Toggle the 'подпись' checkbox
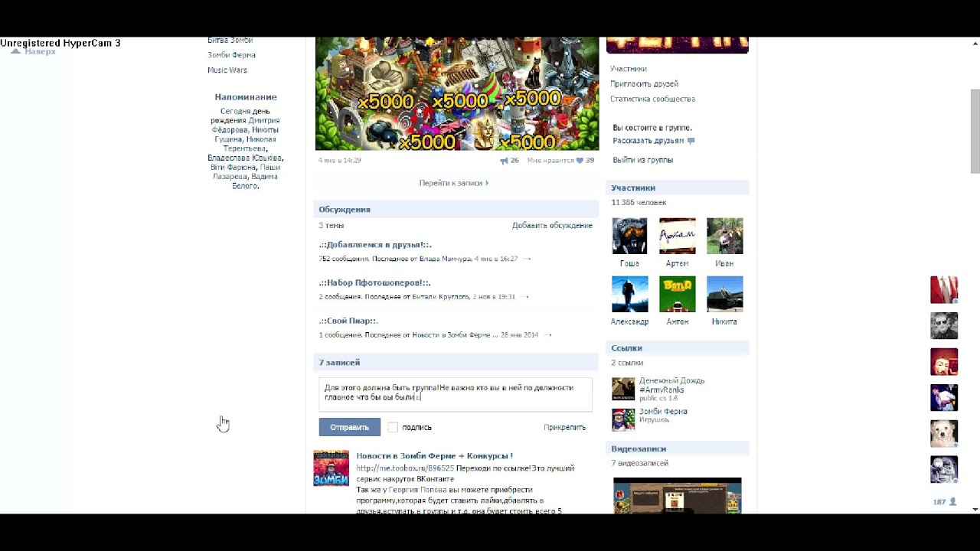The image size is (980, 551). click(x=393, y=427)
